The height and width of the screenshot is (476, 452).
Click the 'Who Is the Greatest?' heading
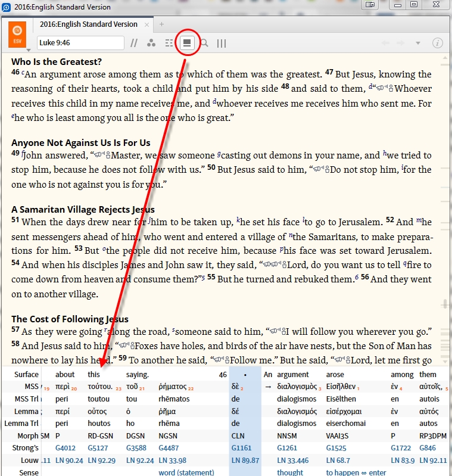pyautogui.click(x=57, y=61)
